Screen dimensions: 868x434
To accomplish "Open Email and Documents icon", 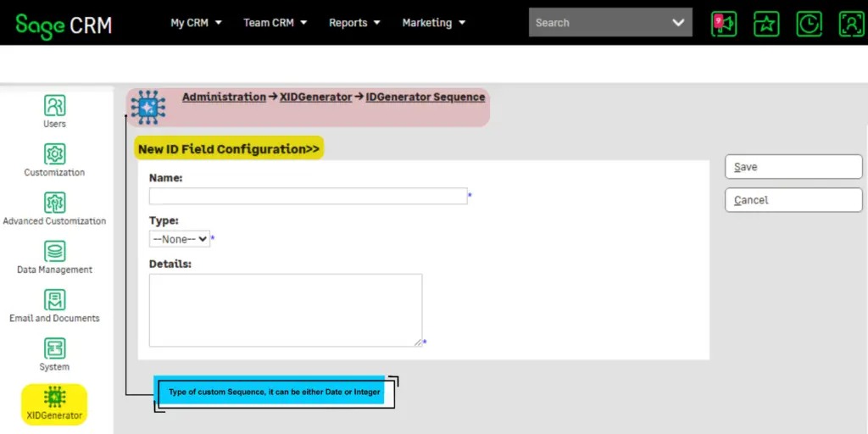I will click(54, 301).
